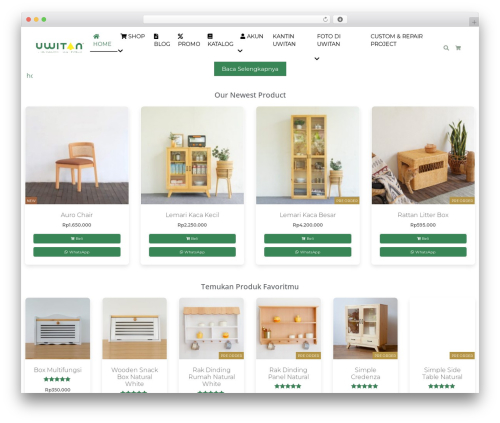
Task: Open new browser tab plus button
Action: tap(474, 22)
